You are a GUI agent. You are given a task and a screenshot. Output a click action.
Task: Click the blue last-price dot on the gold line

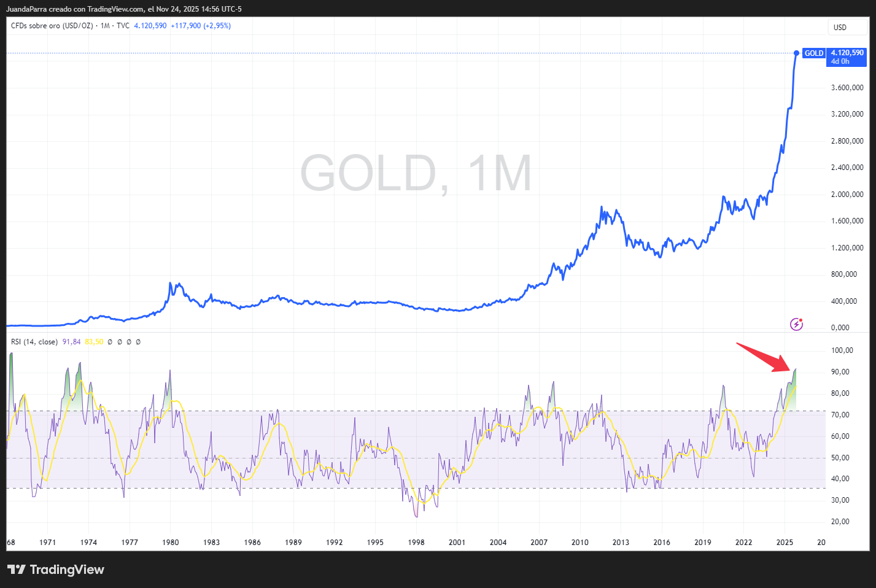(797, 53)
